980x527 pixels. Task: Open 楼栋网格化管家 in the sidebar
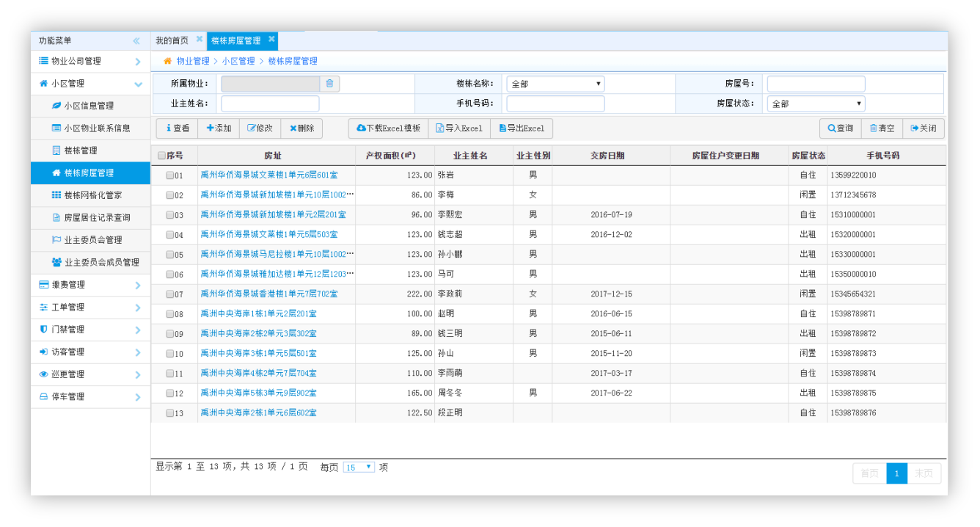coord(90,195)
